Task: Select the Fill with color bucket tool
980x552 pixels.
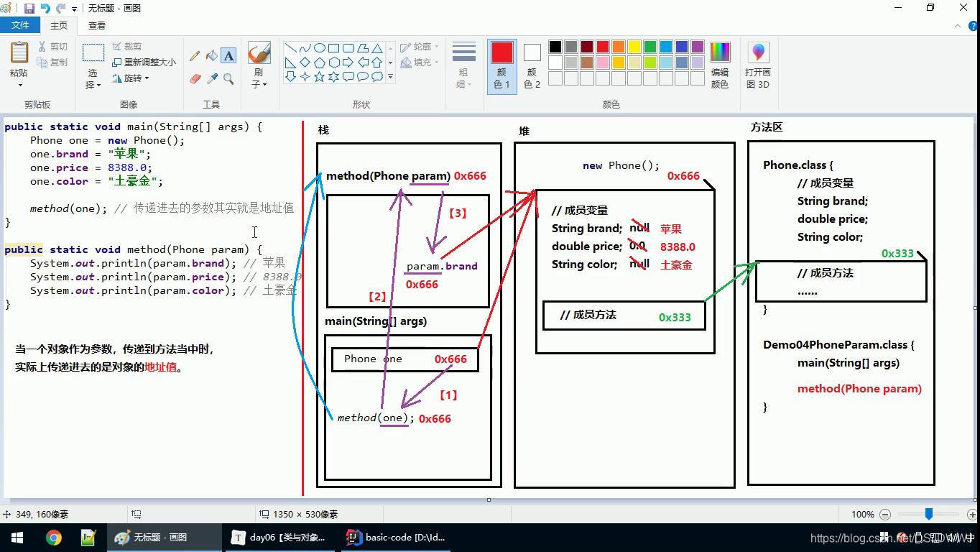Action: point(212,55)
